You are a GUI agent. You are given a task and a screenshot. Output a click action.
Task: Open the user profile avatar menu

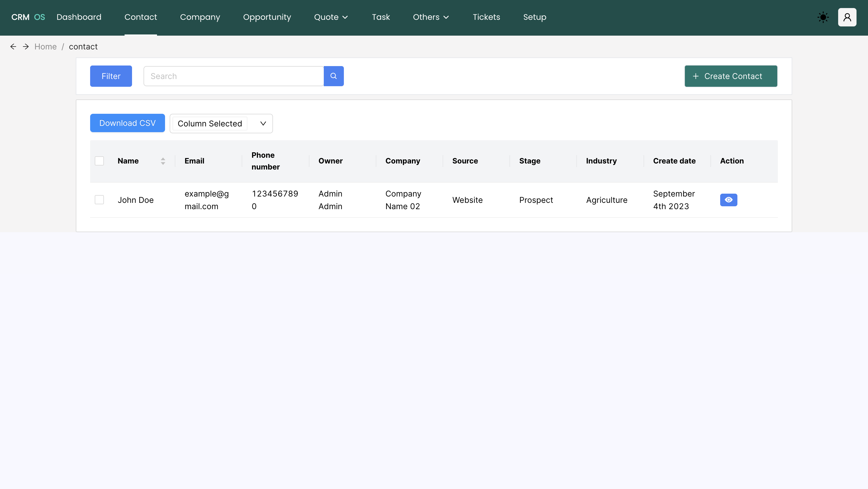(847, 17)
